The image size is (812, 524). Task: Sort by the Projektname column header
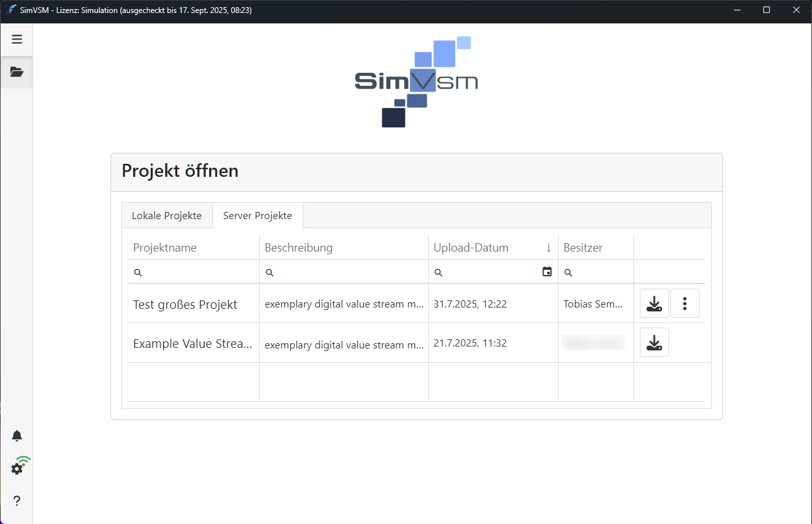point(165,248)
